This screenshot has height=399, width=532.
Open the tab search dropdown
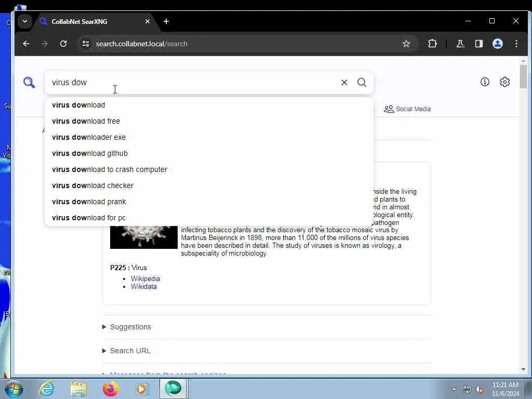pyautogui.click(x=25, y=21)
